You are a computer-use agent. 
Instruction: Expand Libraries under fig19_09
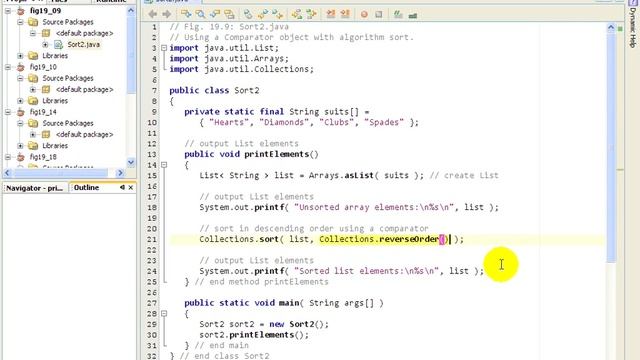pos(20,56)
